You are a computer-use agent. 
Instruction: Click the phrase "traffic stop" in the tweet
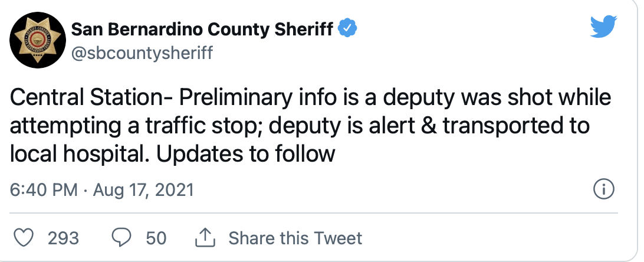click(197, 127)
